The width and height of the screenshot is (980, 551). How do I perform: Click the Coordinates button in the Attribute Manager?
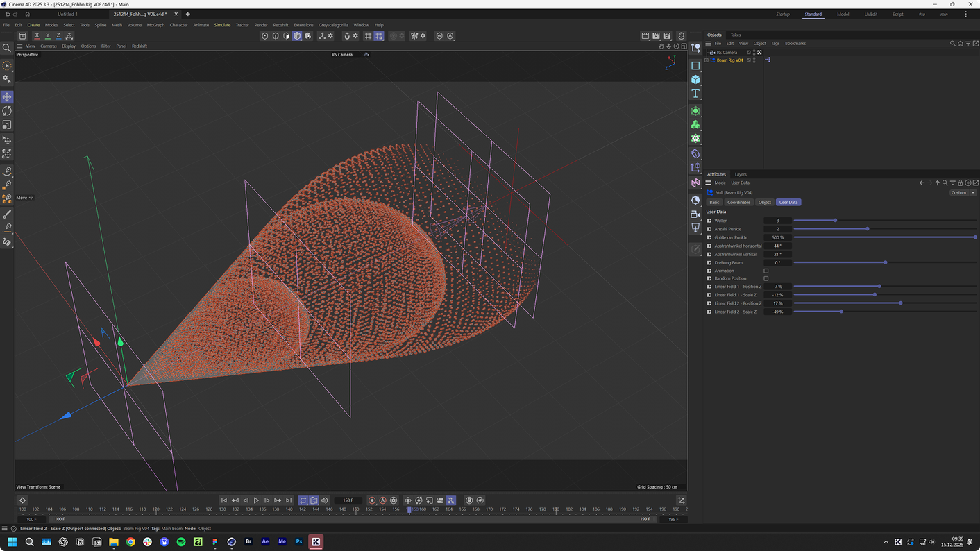pyautogui.click(x=738, y=202)
